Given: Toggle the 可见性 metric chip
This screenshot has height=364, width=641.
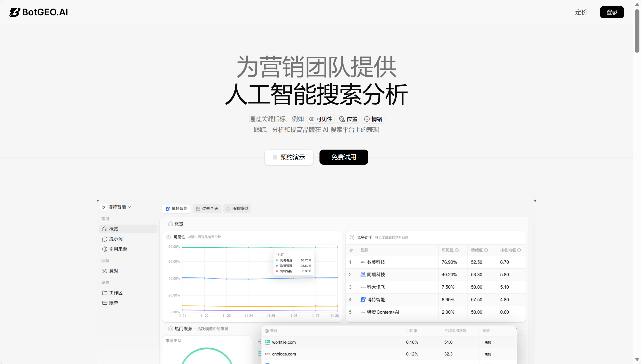Looking at the screenshot, I should coord(320,119).
